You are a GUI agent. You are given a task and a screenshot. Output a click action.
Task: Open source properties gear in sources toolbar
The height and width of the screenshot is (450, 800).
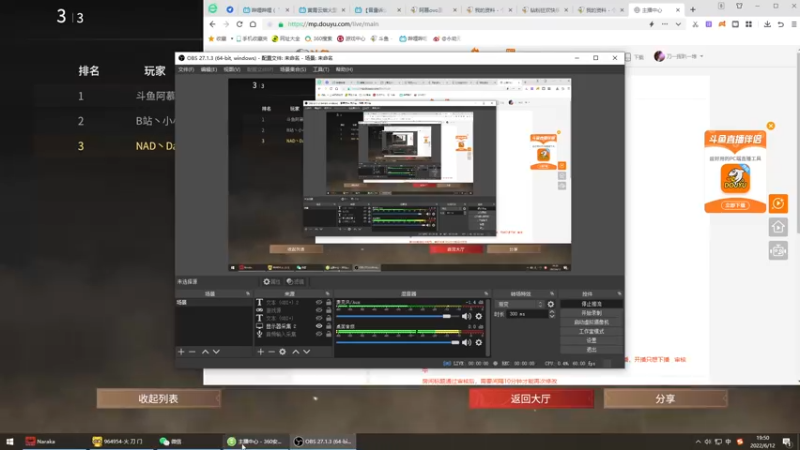click(x=283, y=352)
